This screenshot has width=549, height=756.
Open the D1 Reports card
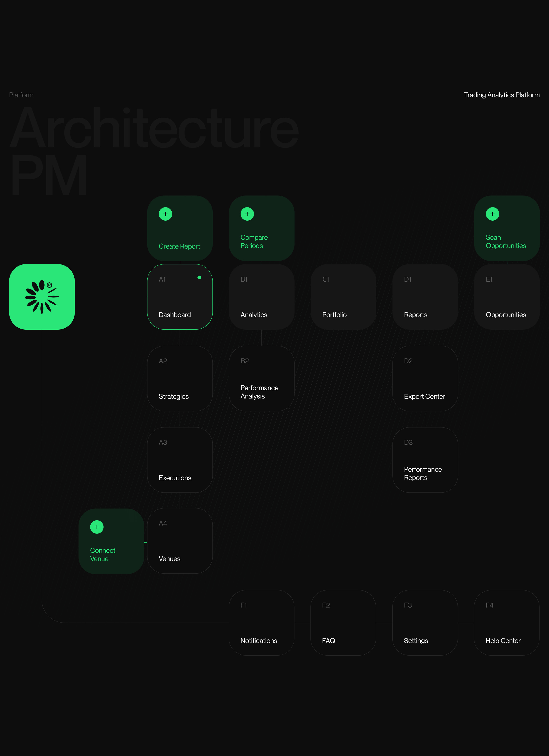coord(425,297)
